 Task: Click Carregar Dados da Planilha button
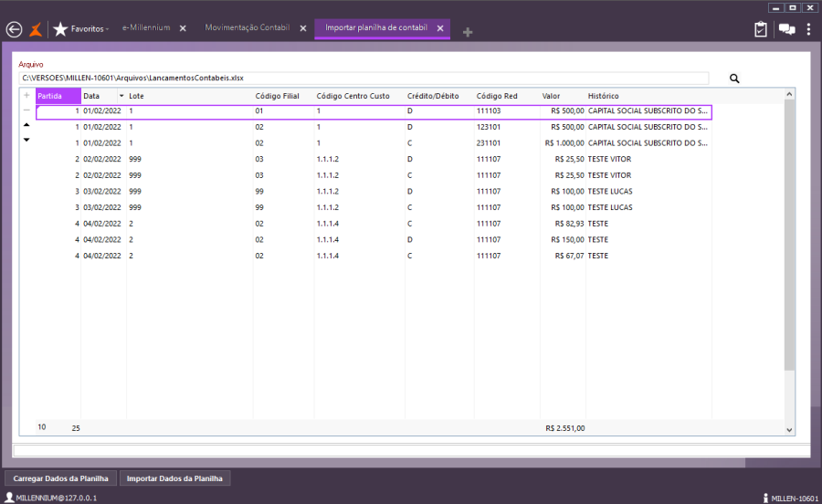click(x=61, y=478)
